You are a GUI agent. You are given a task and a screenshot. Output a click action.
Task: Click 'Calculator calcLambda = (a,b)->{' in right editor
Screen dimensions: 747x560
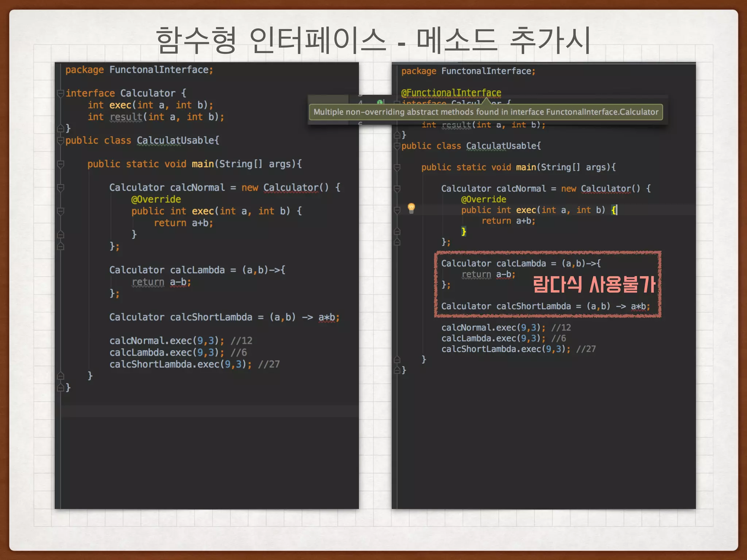(521, 264)
